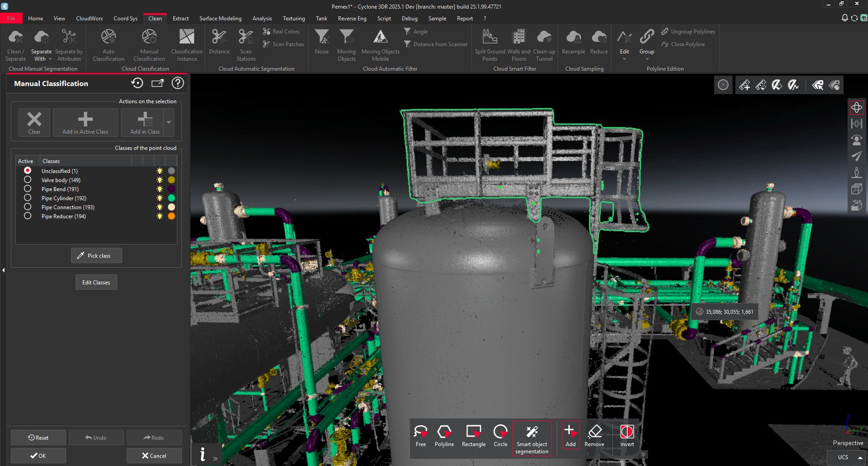Open the UCS coordinate system dropdown
Viewport: 868px width, 466px height.
coord(858,457)
